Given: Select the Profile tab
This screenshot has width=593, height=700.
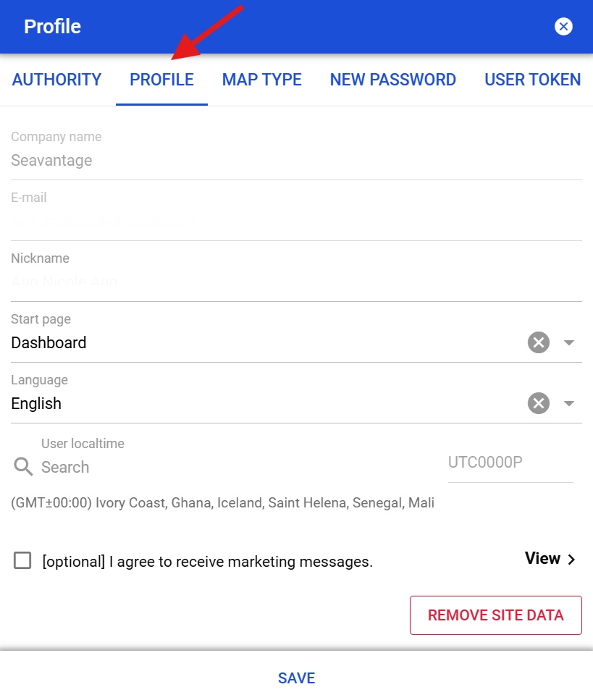Looking at the screenshot, I should click(x=161, y=80).
